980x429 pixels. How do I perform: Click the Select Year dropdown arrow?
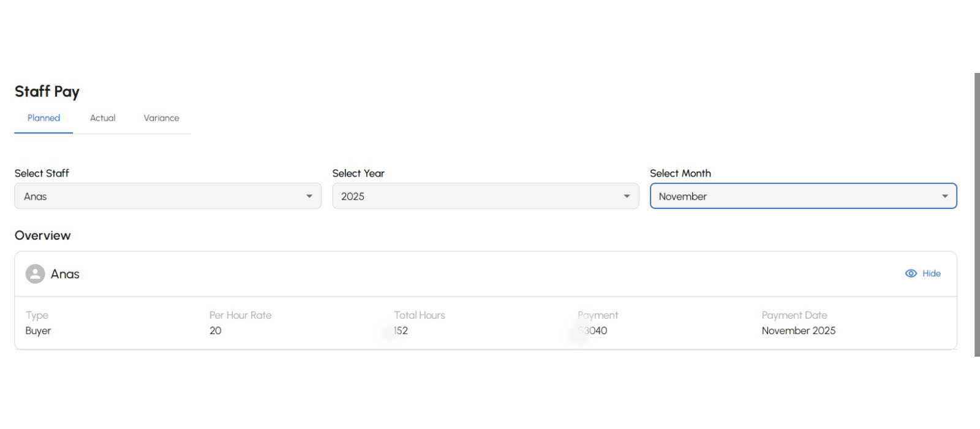click(x=627, y=196)
